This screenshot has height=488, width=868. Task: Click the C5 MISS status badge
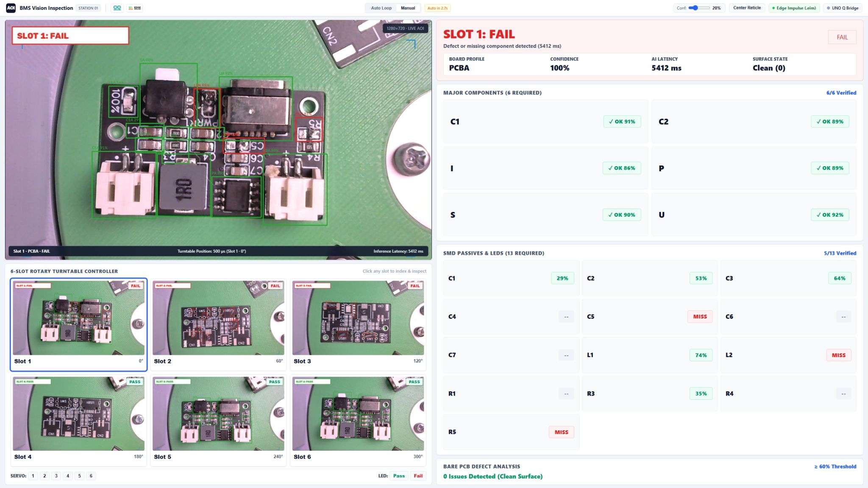coord(700,317)
